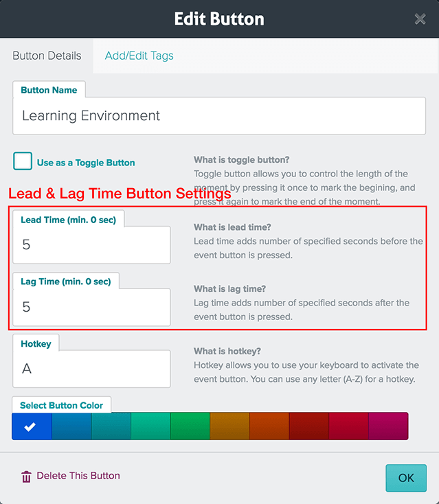439x504 pixels.
Task: Choose the second darker blue color swatch
Action: (x=71, y=426)
